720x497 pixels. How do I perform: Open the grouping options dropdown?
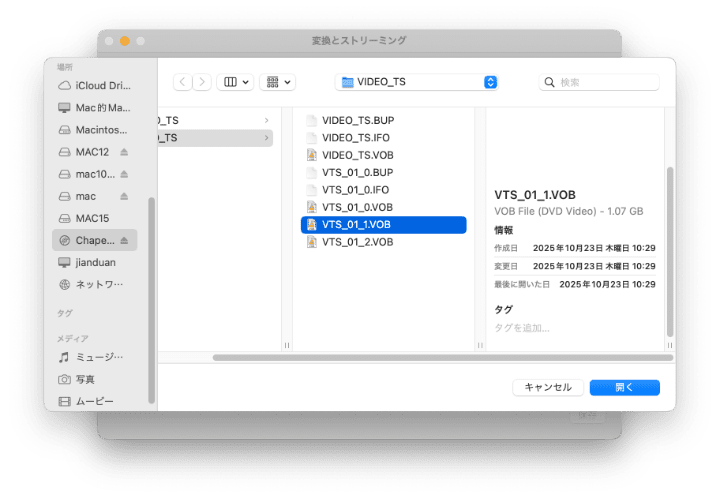point(278,82)
